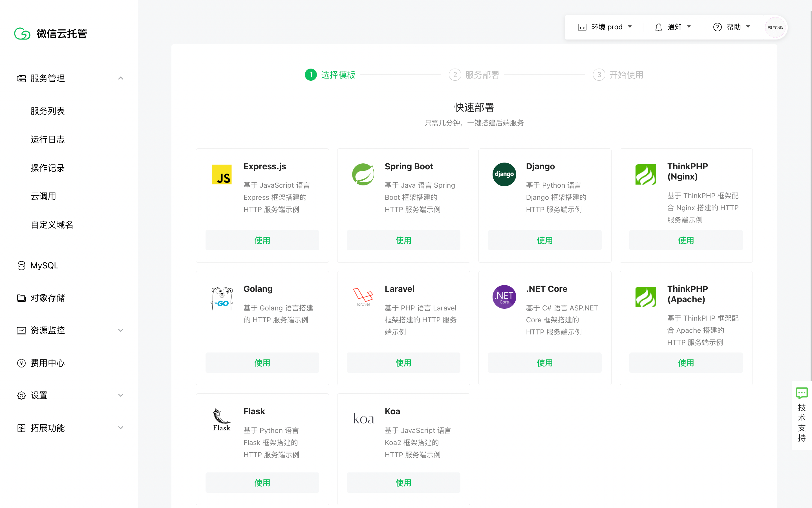The image size is (812, 508).
Task: Click the 微信云托管 cloud logo icon
Action: 22,34
